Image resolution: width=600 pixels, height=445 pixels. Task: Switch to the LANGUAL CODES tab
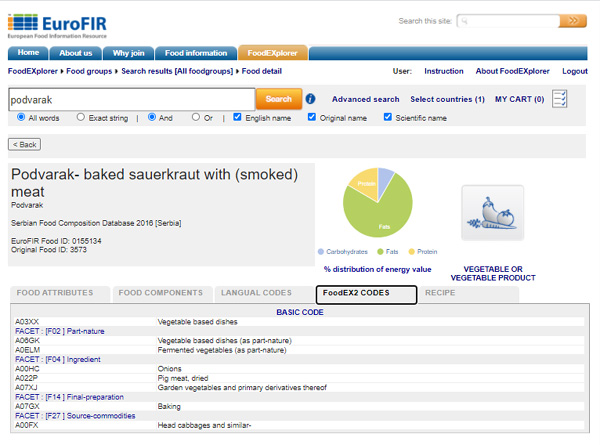264,293
